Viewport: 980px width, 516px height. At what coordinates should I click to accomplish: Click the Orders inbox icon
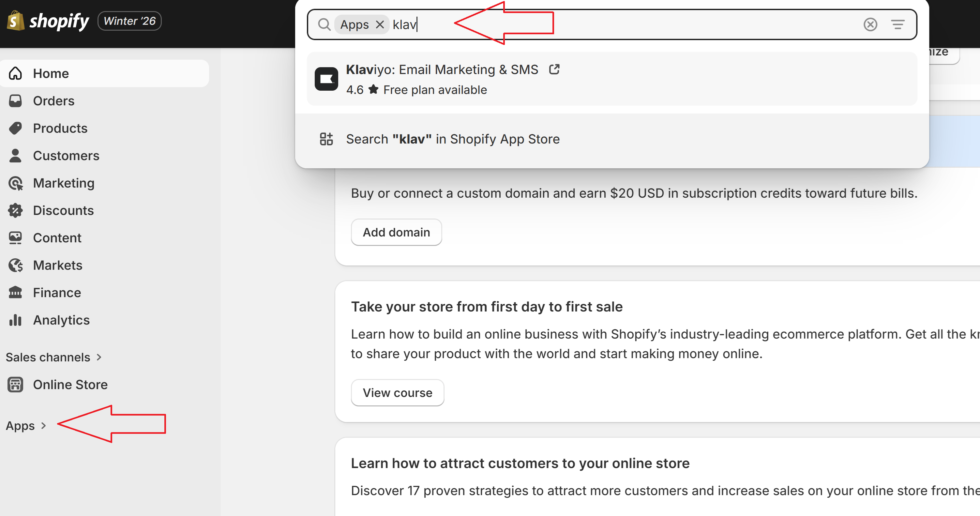point(15,101)
